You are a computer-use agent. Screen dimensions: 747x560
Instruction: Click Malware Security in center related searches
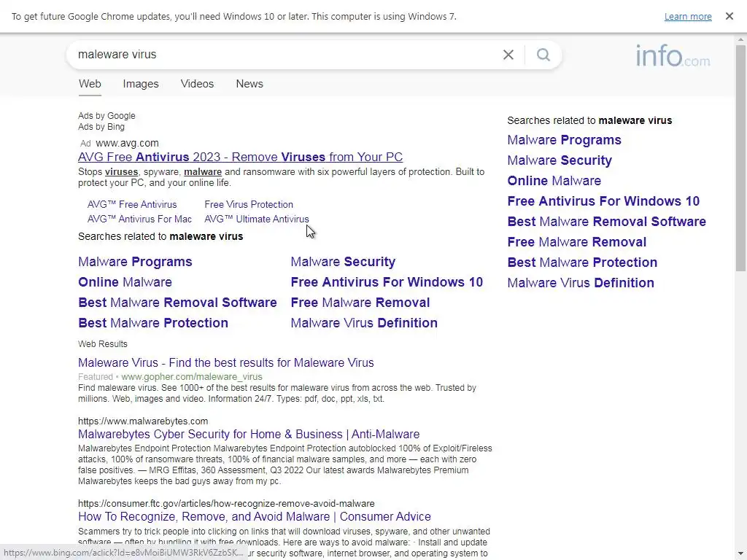[343, 262]
